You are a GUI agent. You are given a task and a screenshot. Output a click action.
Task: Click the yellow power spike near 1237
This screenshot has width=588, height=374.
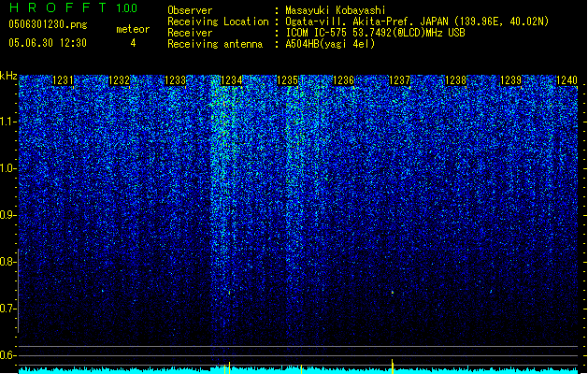(x=393, y=367)
